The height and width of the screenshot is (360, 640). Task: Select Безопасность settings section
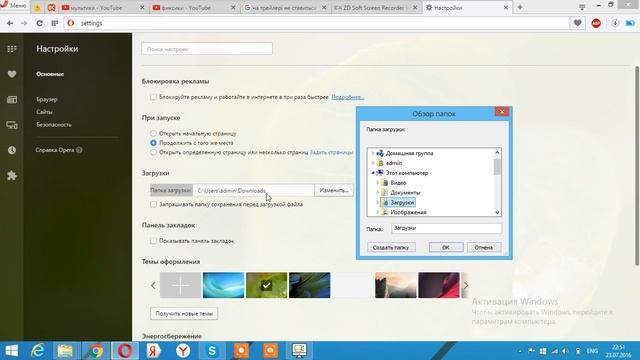point(54,124)
